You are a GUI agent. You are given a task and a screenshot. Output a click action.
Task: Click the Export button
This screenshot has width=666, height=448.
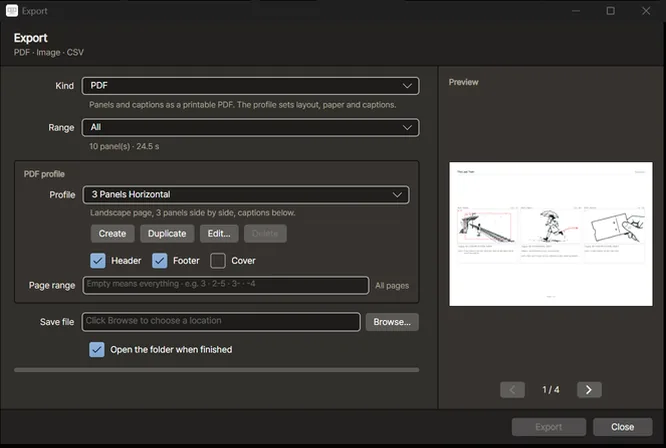[x=549, y=427]
